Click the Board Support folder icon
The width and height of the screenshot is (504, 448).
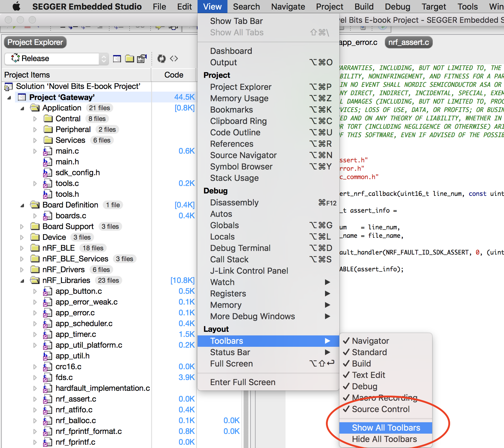pos(35,226)
